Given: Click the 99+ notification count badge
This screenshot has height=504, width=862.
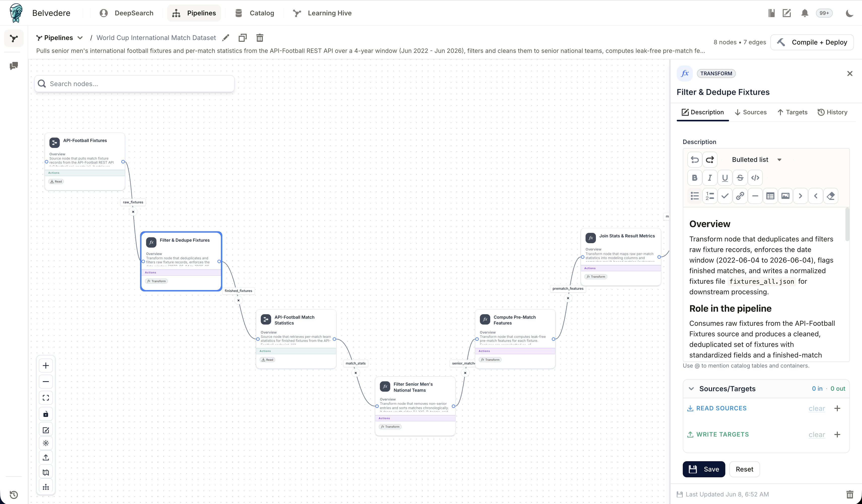Looking at the screenshot, I should coord(824,13).
